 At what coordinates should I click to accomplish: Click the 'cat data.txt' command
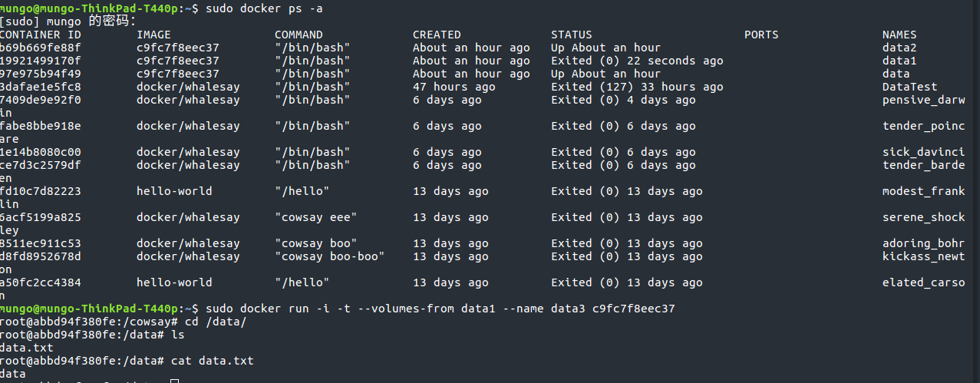213,361
